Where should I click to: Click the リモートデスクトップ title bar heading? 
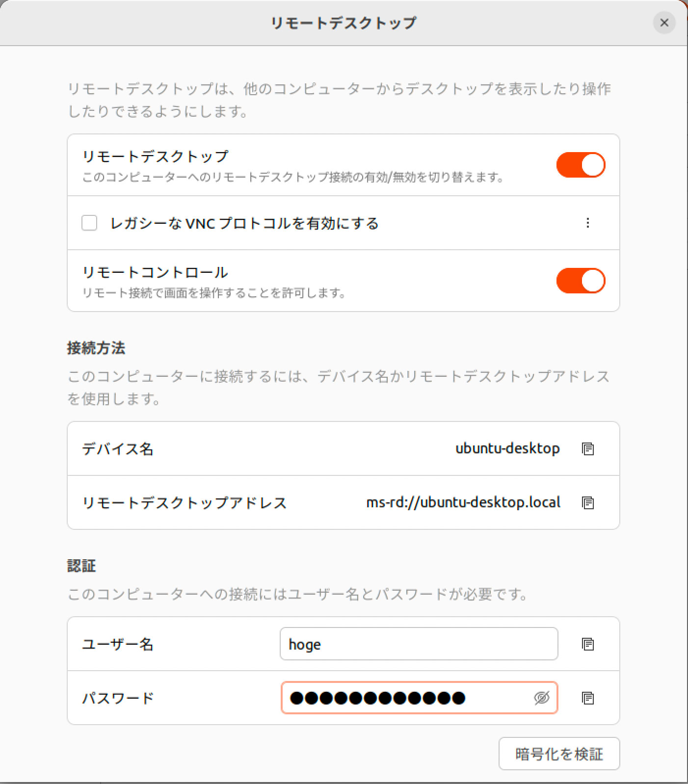point(344,23)
